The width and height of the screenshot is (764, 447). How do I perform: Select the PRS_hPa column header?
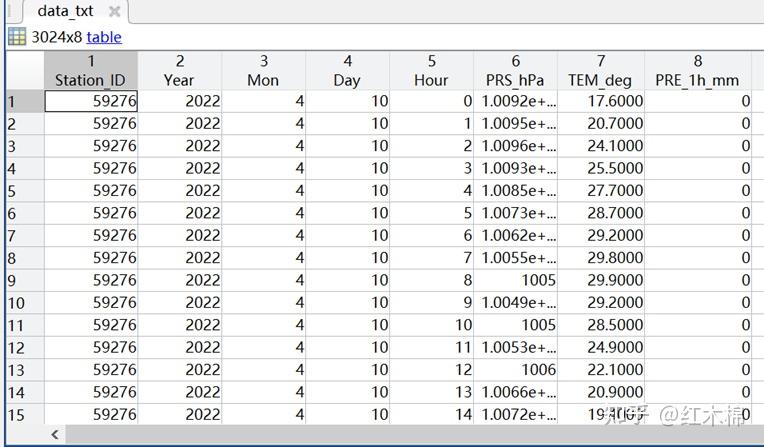tap(516, 71)
